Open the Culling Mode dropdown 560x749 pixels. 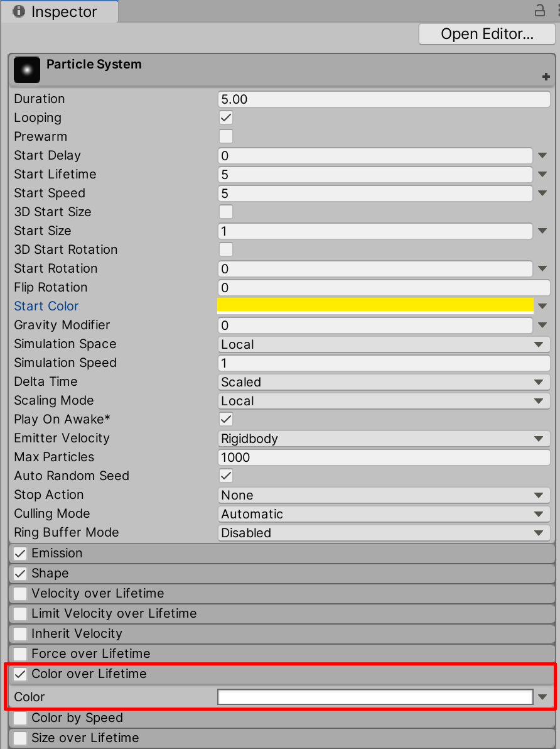383,513
